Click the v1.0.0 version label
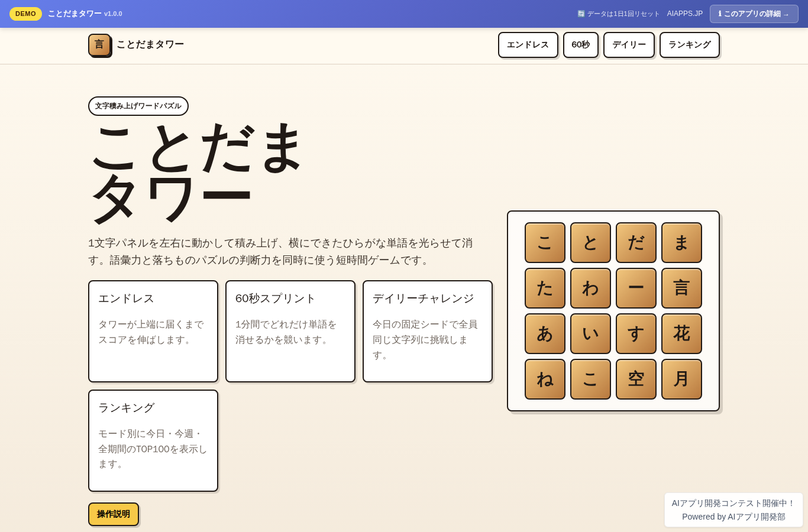808x532 pixels. point(113,14)
